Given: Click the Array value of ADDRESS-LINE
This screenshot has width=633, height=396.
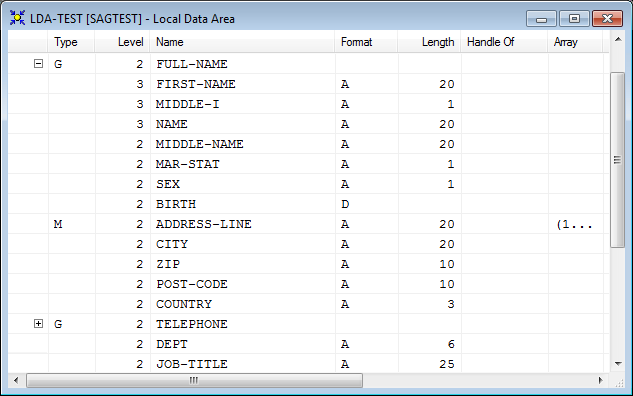Looking at the screenshot, I should coord(574,224).
